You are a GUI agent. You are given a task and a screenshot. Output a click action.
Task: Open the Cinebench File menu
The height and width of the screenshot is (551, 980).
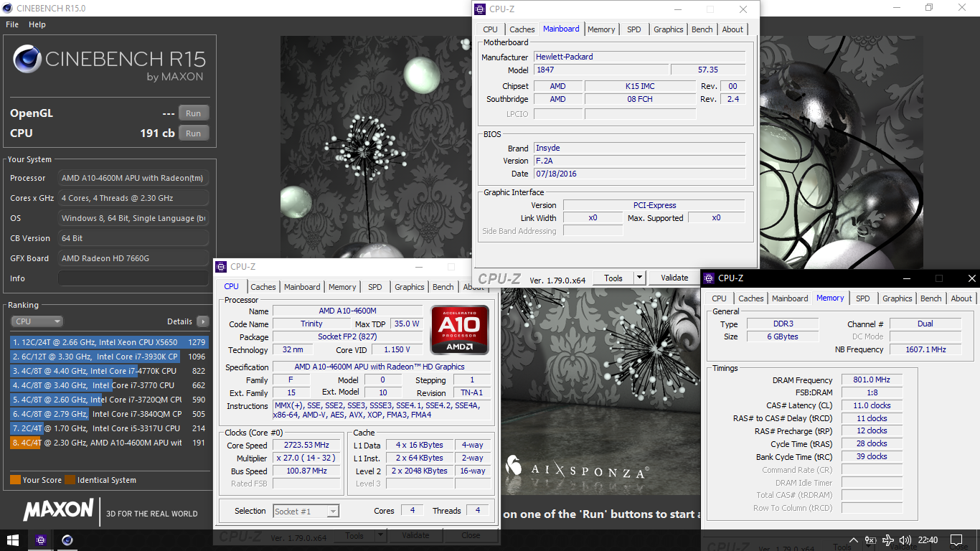12,24
